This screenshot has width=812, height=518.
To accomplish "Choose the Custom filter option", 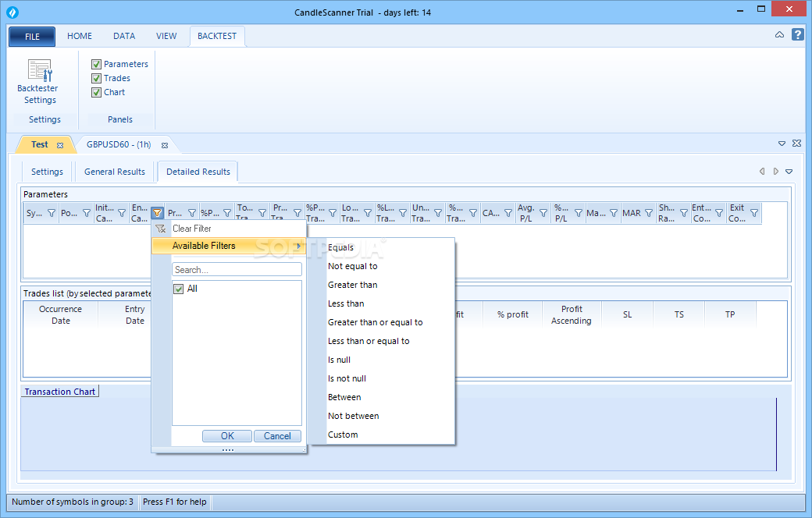I will click(x=342, y=435).
